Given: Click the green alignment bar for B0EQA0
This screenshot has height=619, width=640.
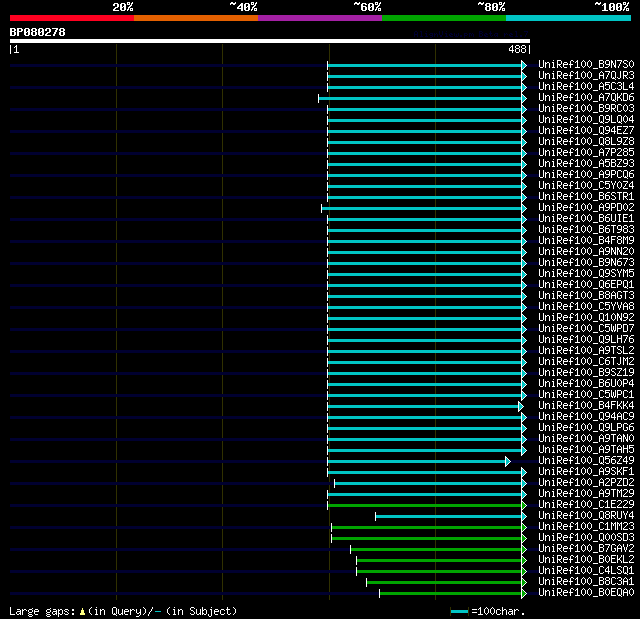Looking at the screenshot, I should pos(453,594).
